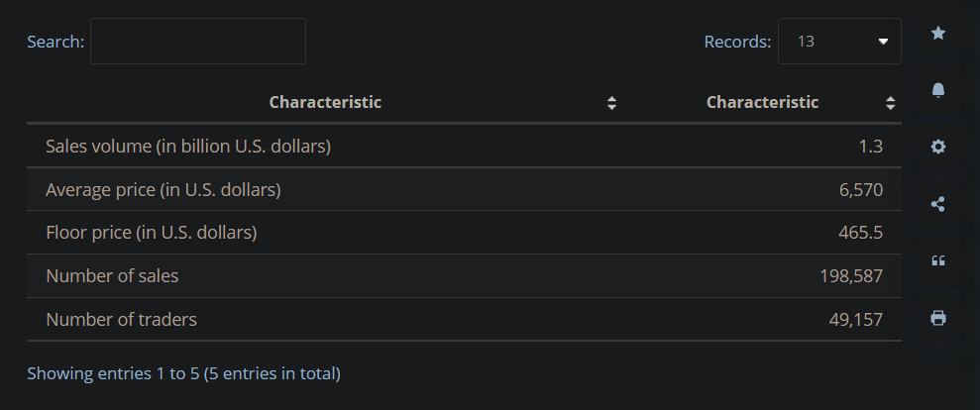Click the quotation mark citation icon

point(938,260)
